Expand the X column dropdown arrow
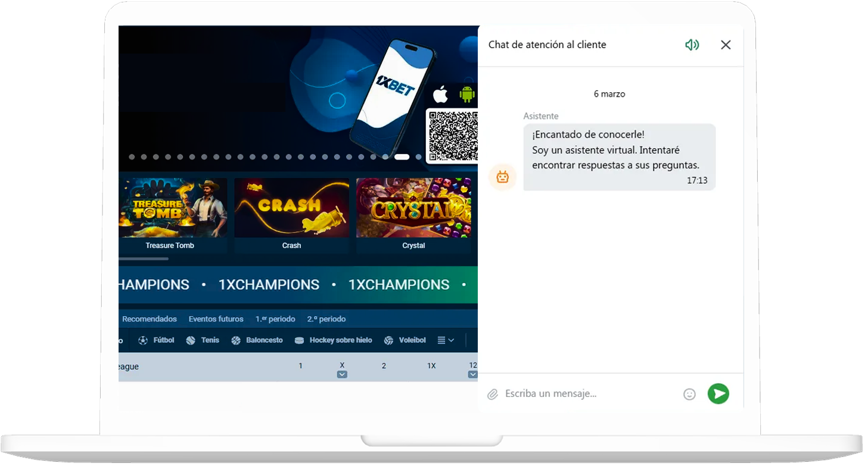868x466 pixels. pyautogui.click(x=342, y=374)
